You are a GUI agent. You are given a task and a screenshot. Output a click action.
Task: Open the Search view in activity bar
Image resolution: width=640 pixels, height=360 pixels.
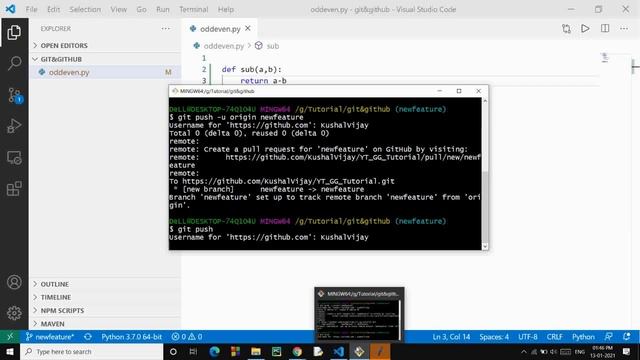(x=14, y=63)
